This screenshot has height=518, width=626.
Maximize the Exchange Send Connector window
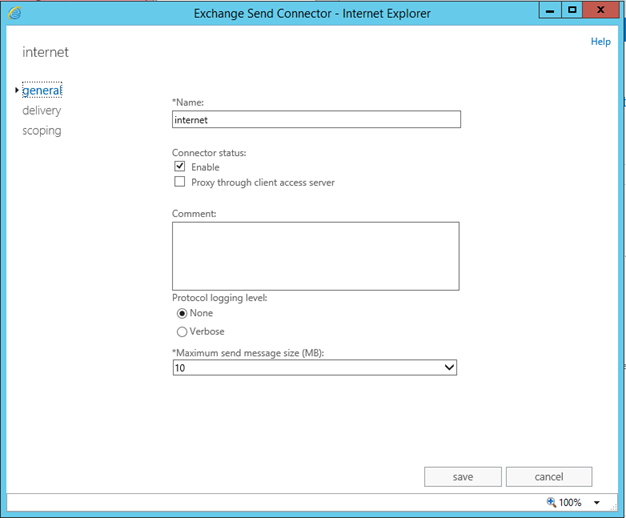pos(572,10)
